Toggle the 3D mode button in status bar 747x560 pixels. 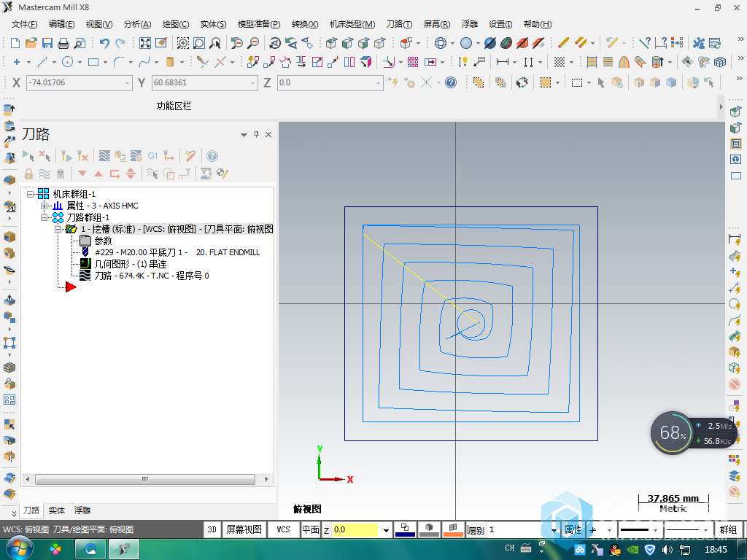click(x=212, y=529)
